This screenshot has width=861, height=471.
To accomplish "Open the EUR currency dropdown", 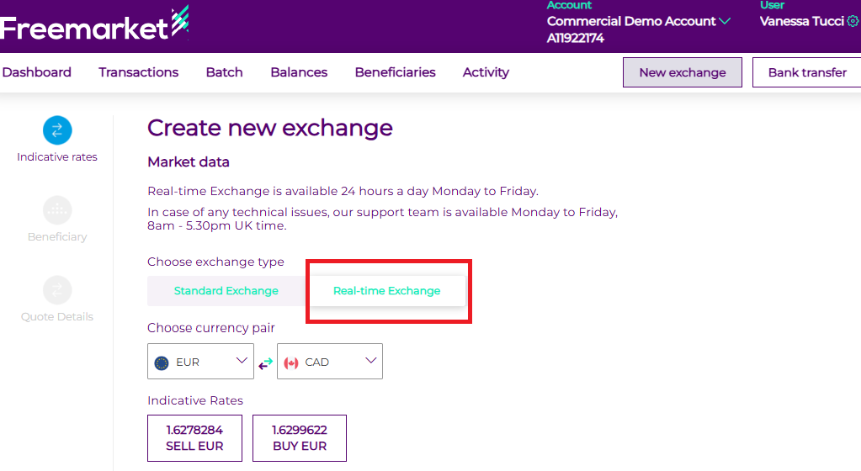I will [200, 362].
